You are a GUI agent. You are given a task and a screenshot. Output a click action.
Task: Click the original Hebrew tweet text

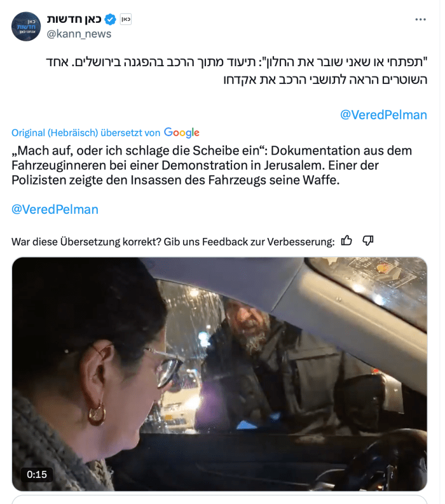(x=236, y=71)
